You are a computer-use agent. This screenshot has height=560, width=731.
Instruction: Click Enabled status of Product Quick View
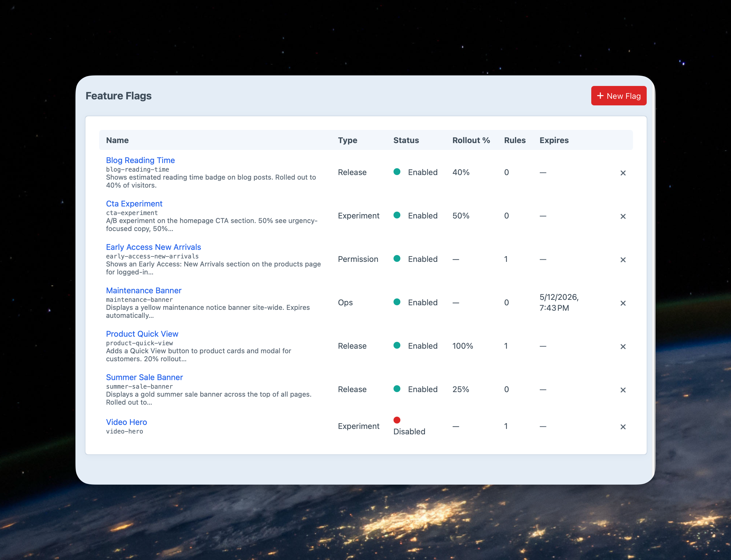423,346
